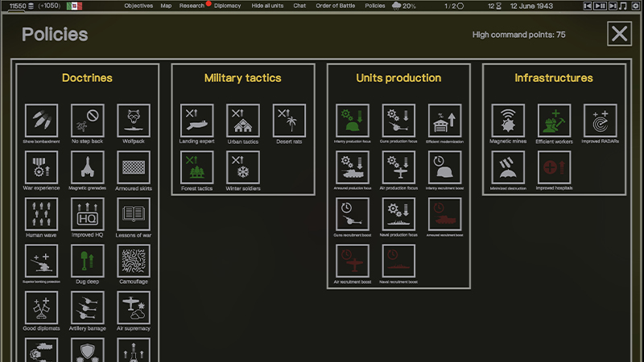Screen dimensions: 644x362
Task: Select the Infantry recruitment boost icon
Action: 444,167
